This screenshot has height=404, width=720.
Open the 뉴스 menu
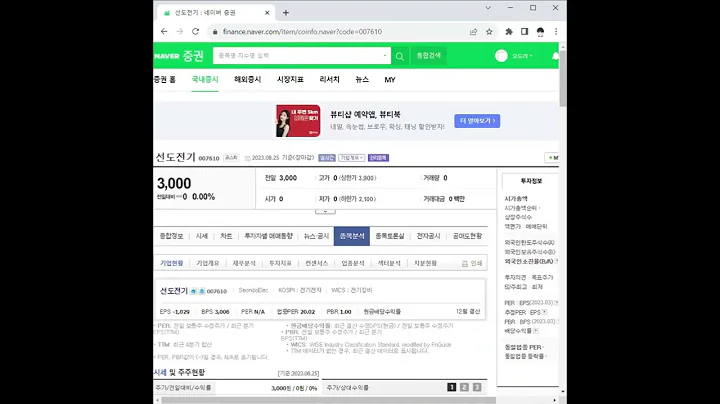pyautogui.click(x=362, y=80)
